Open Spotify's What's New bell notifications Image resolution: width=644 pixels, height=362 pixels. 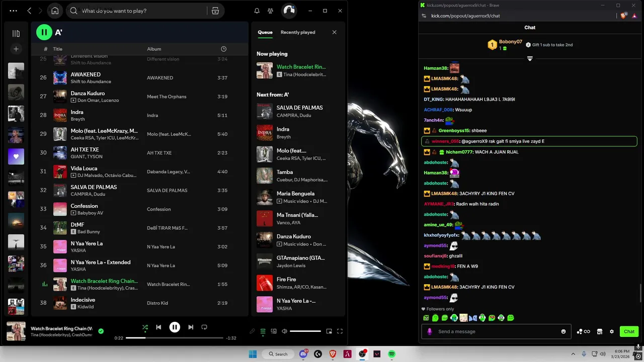tap(257, 11)
